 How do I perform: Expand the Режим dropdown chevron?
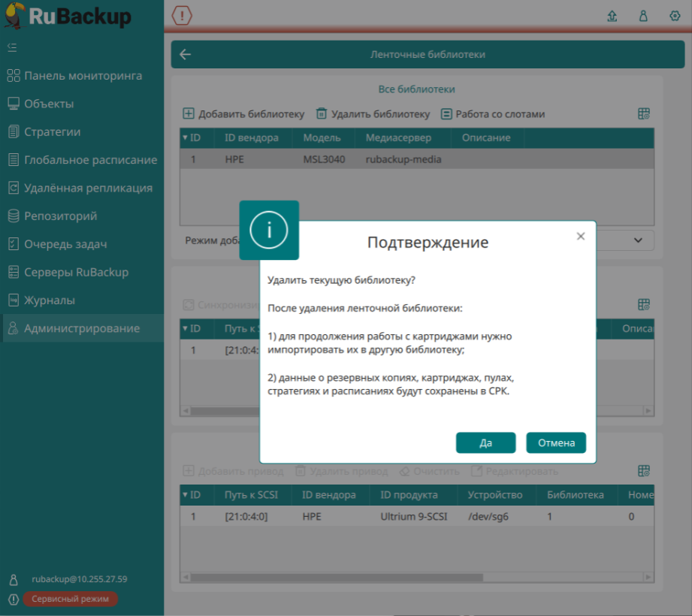tap(638, 240)
